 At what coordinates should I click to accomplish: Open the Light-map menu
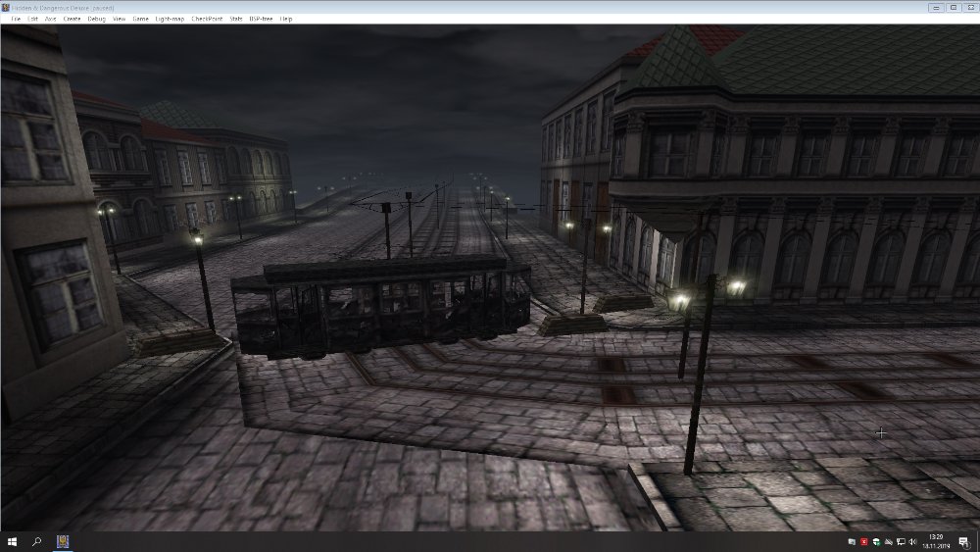click(x=170, y=19)
